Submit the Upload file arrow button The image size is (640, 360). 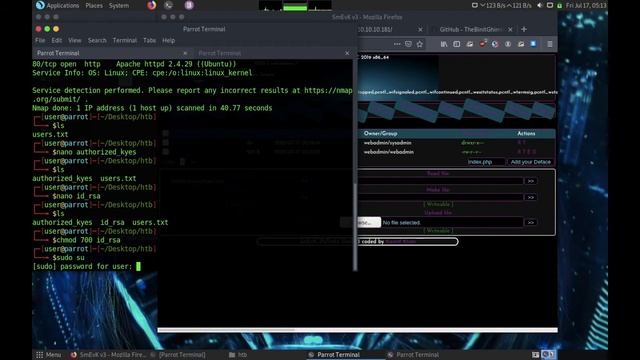531,222
